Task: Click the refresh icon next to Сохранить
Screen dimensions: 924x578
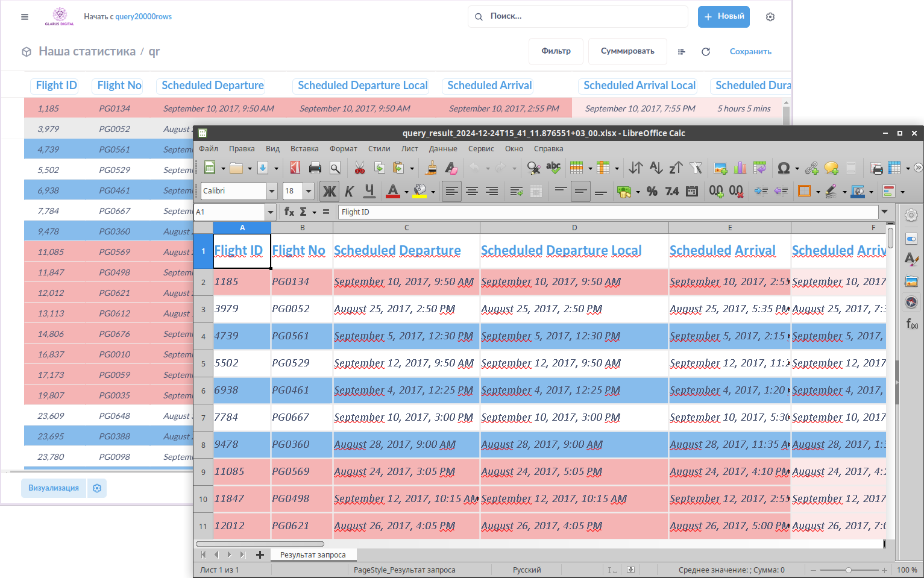Action: (706, 52)
